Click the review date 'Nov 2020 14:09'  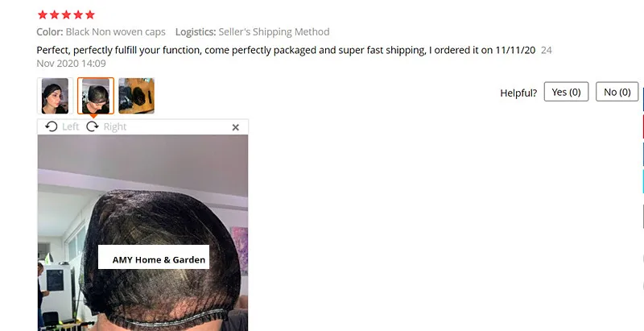coord(71,64)
